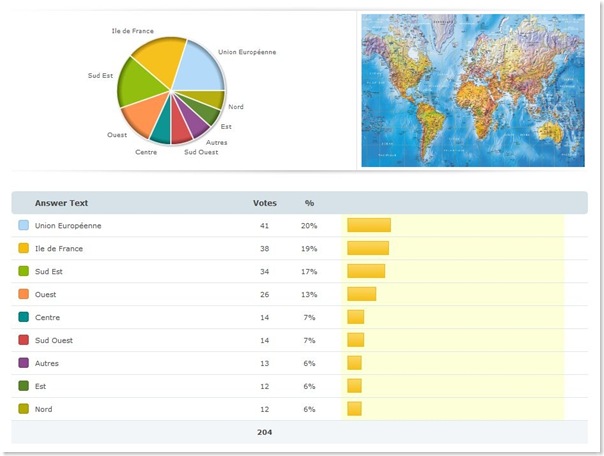
Task: Click the % column header
Action: click(x=309, y=203)
